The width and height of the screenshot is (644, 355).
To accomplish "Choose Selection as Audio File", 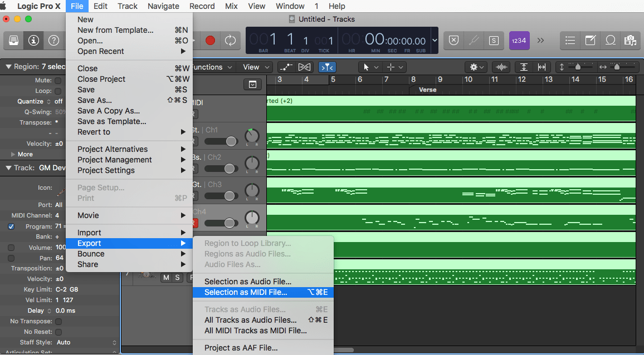I will pyautogui.click(x=263, y=282).
